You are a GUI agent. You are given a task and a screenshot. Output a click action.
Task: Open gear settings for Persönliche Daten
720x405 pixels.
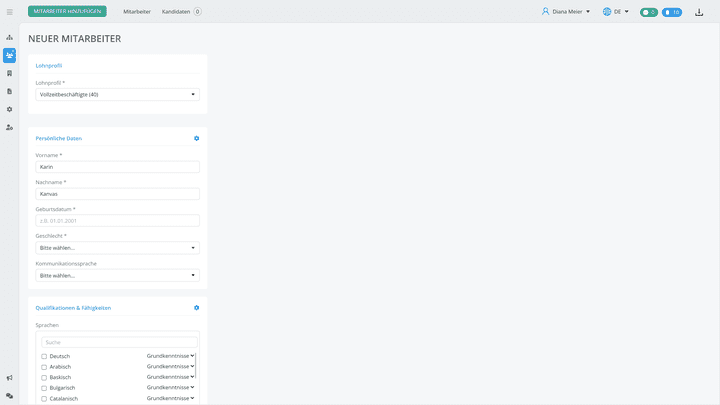[x=197, y=138]
